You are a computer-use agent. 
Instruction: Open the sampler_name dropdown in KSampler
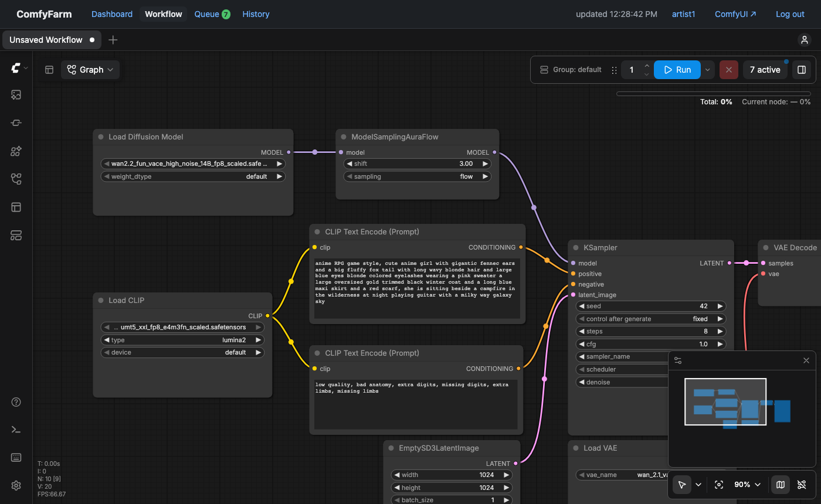620,356
